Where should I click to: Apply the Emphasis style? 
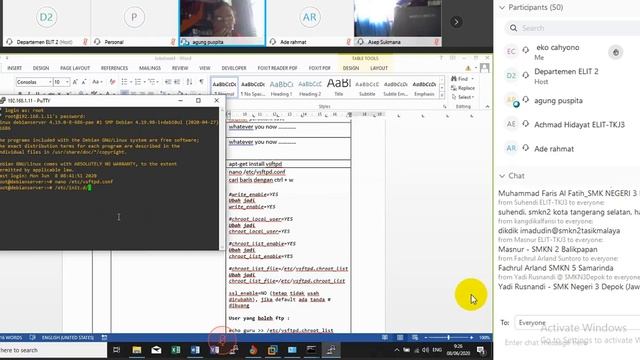(x=424, y=87)
